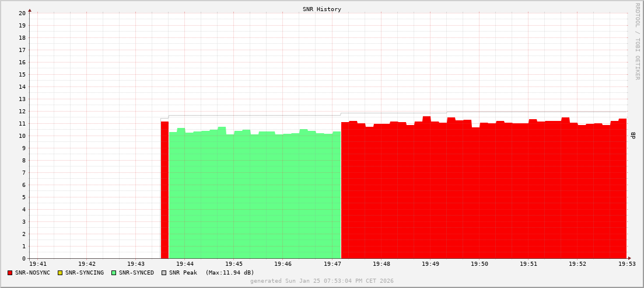Click the Max 11.94 dB peak value text

[x=229, y=273]
